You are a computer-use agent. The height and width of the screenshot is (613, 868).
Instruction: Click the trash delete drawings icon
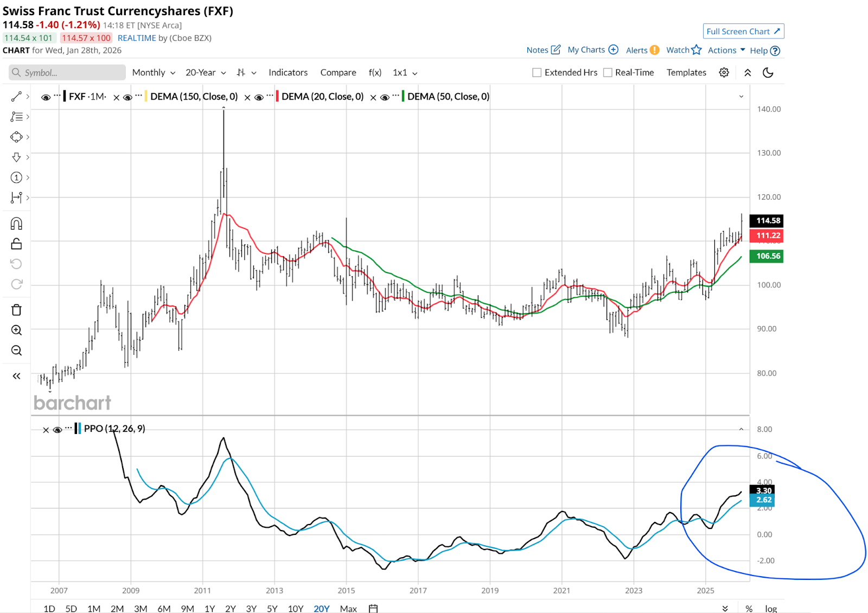[16, 310]
